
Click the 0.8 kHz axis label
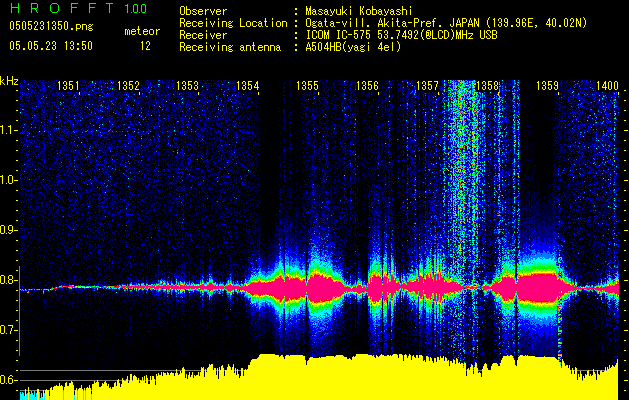(x=9, y=280)
